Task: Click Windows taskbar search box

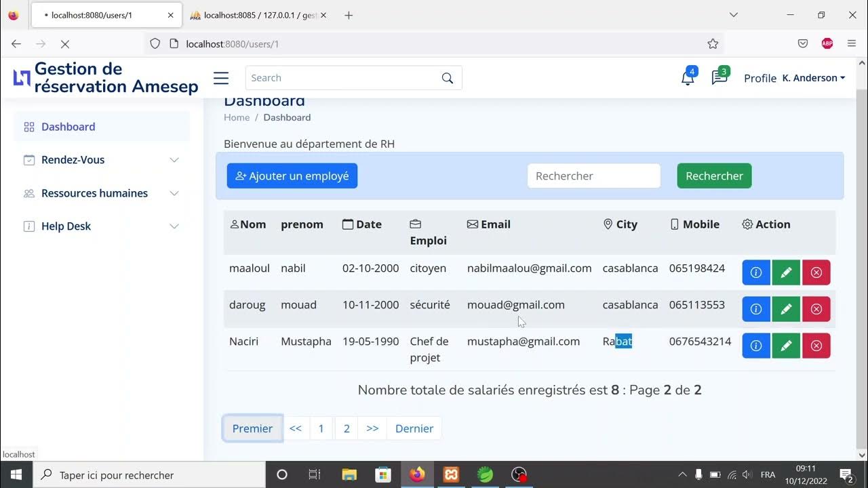Action: 149,474
